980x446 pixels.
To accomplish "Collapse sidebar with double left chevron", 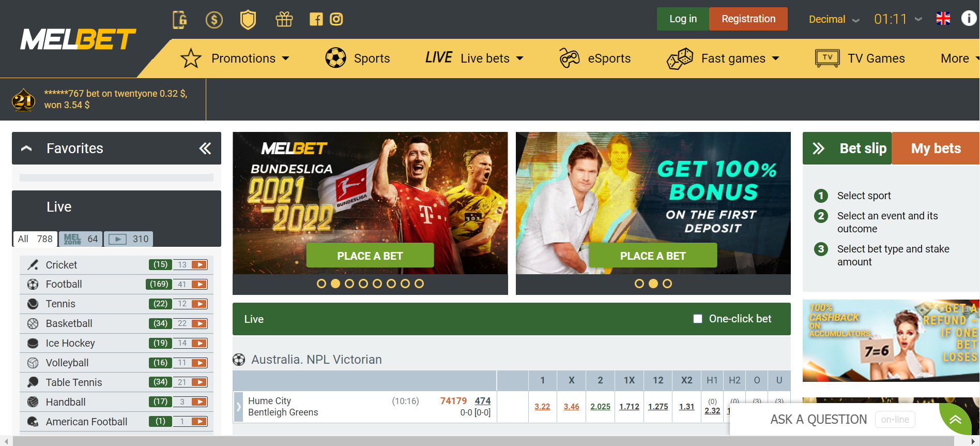I will click(x=205, y=148).
